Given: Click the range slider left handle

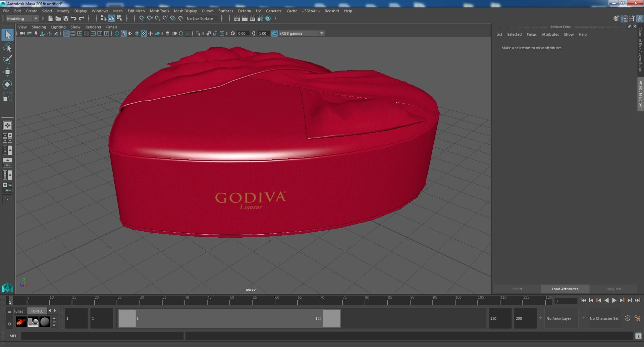Looking at the screenshot, I should (x=127, y=318).
